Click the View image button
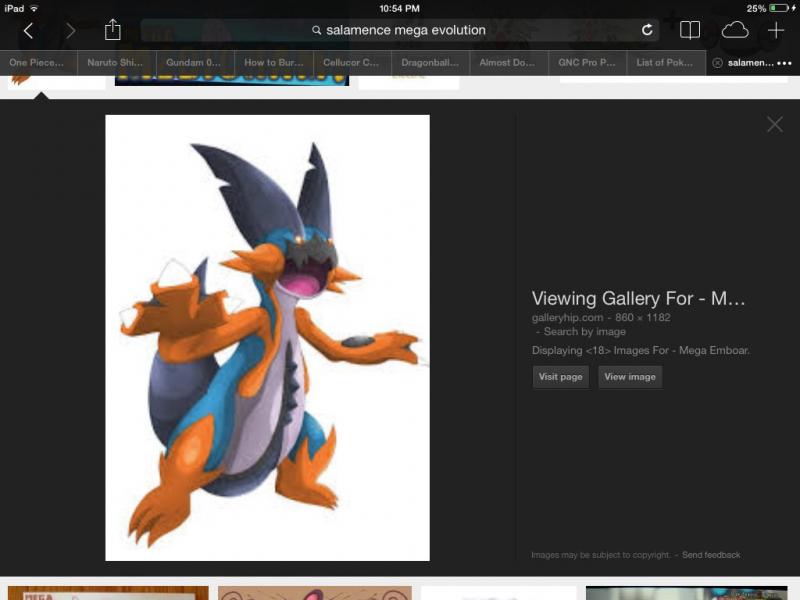 point(630,377)
